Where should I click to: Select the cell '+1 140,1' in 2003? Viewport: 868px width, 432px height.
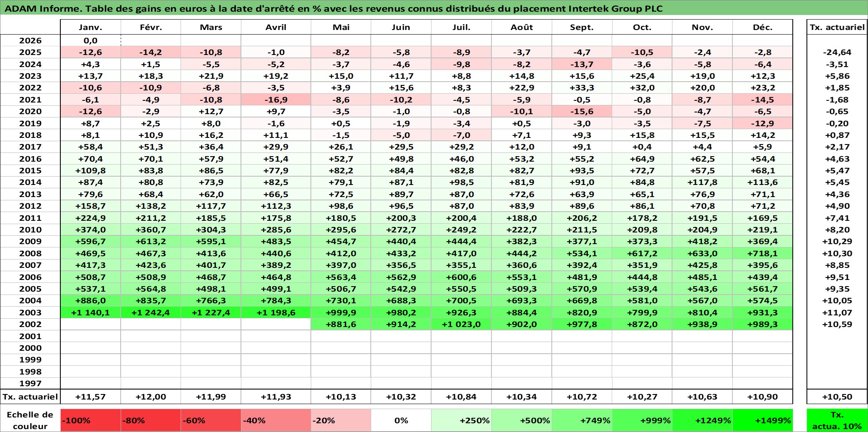[x=90, y=312]
